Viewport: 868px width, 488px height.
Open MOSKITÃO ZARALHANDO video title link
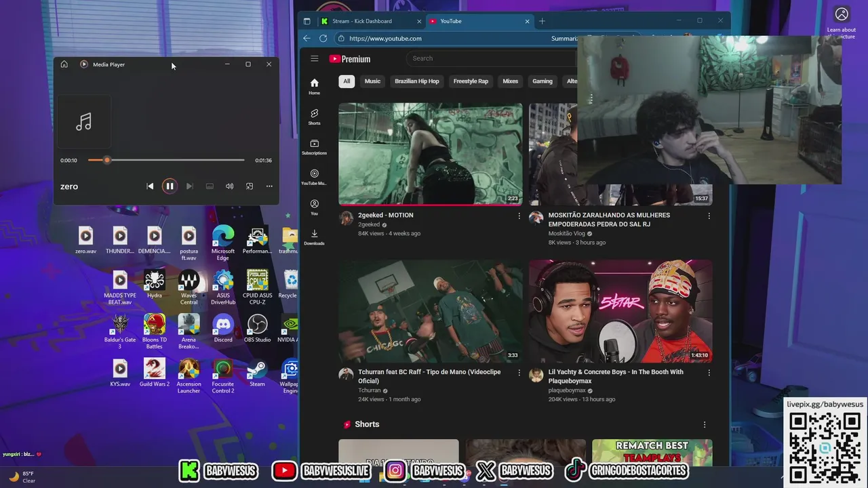click(609, 220)
